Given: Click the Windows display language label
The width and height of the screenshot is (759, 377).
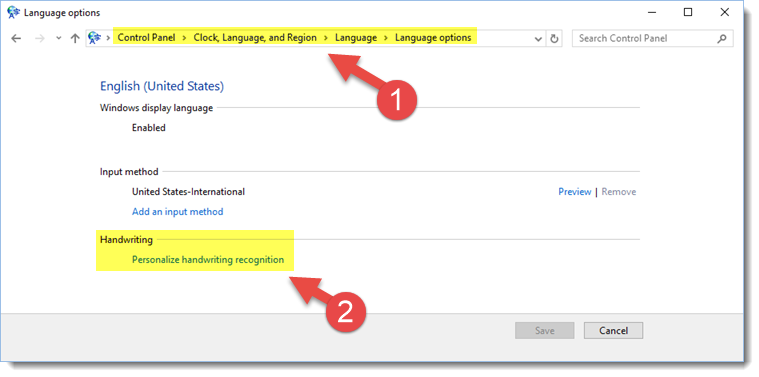Looking at the screenshot, I should click(x=156, y=107).
